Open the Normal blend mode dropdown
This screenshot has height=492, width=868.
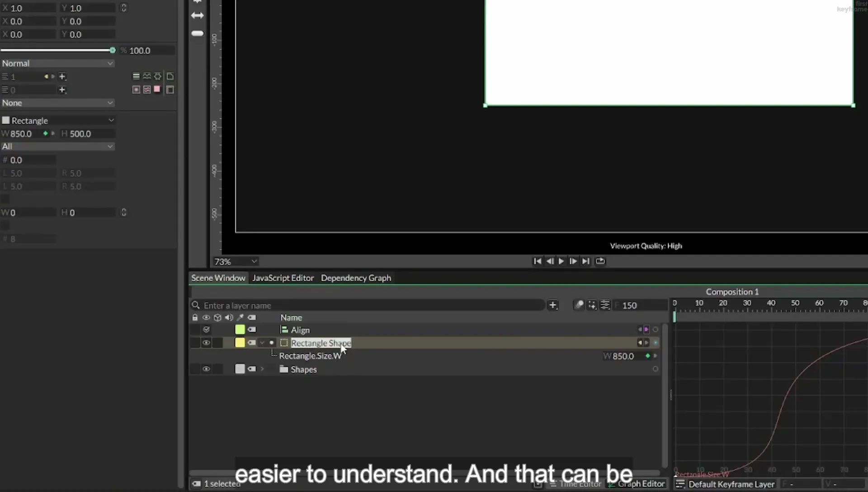pos(57,63)
